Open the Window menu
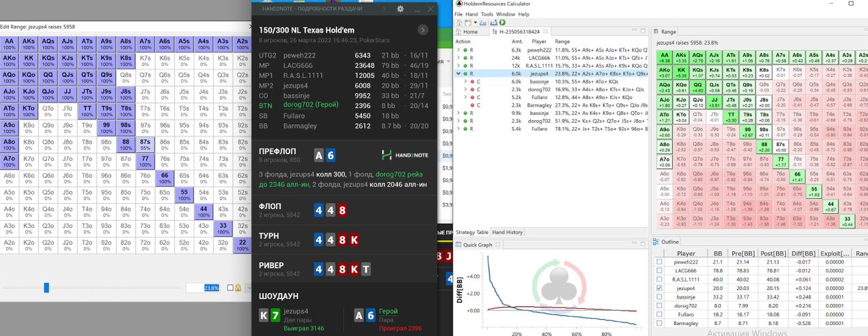Screen dimensions: 868x336 pyautogui.click(x=505, y=14)
